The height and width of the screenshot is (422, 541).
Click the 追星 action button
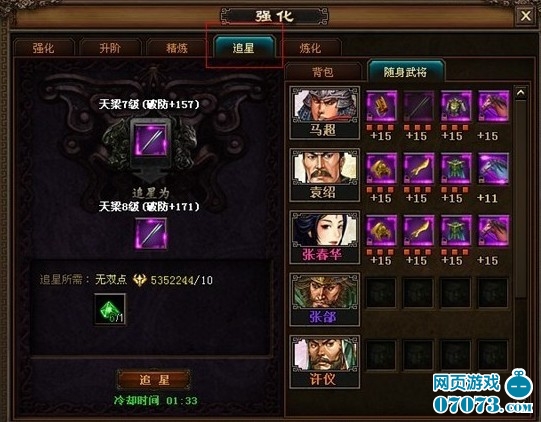point(154,380)
